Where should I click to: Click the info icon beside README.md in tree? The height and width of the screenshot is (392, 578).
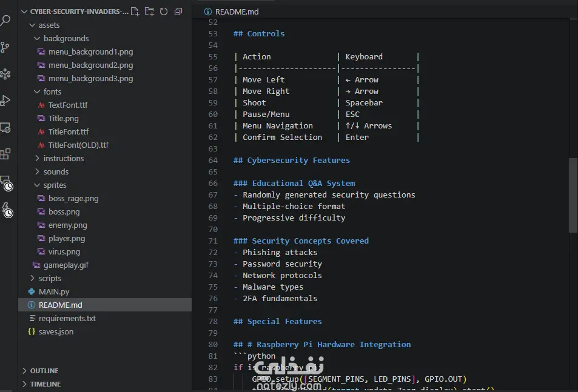32,305
